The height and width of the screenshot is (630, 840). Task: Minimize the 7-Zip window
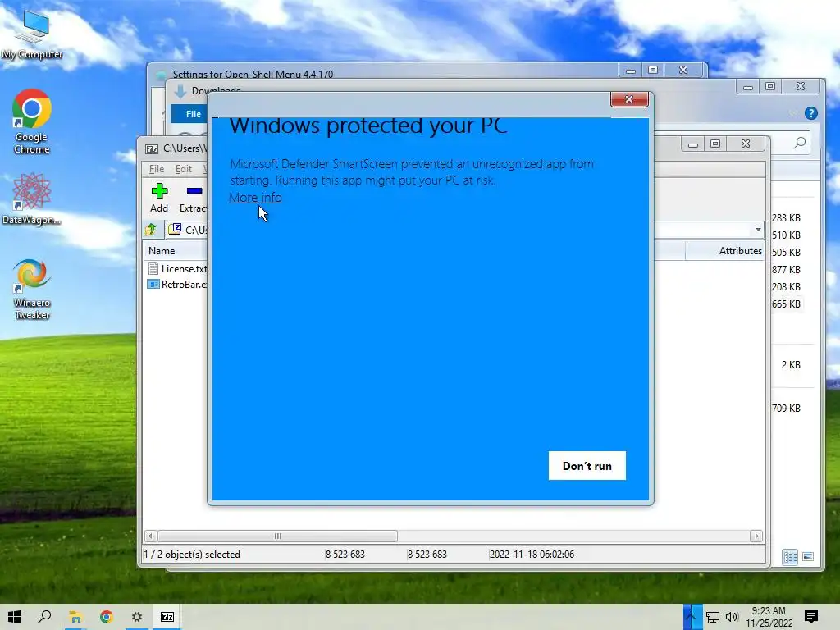(x=692, y=144)
